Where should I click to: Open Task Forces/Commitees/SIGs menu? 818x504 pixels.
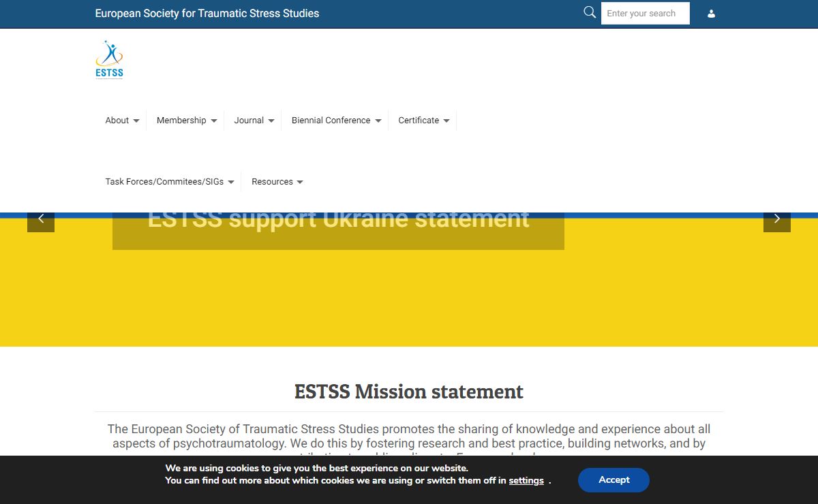(164, 182)
